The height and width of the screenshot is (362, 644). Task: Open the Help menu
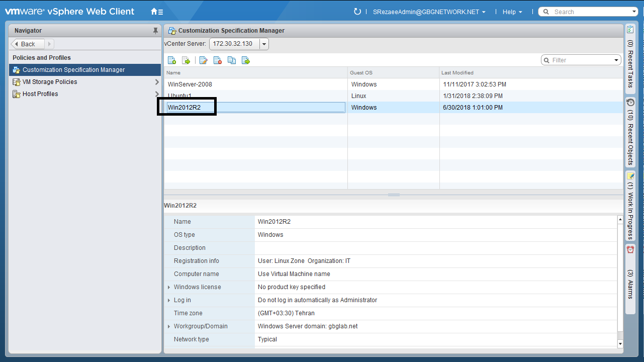[x=512, y=12]
